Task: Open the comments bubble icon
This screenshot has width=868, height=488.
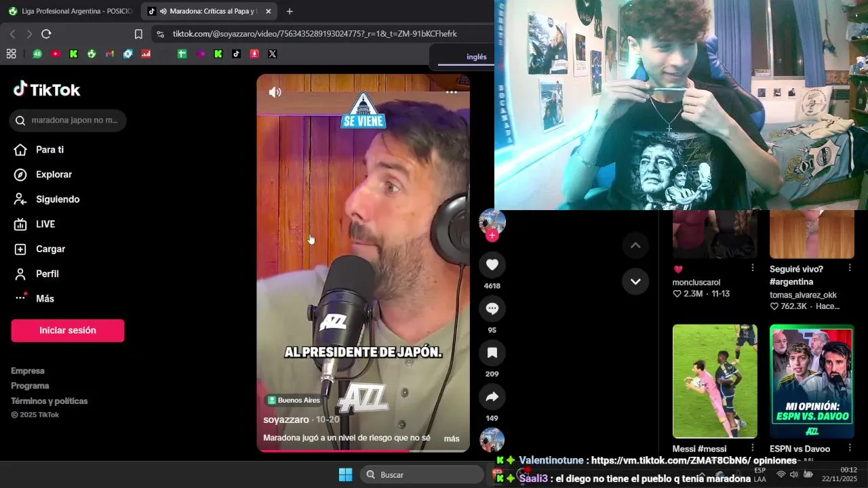Action: pos(492,309)
